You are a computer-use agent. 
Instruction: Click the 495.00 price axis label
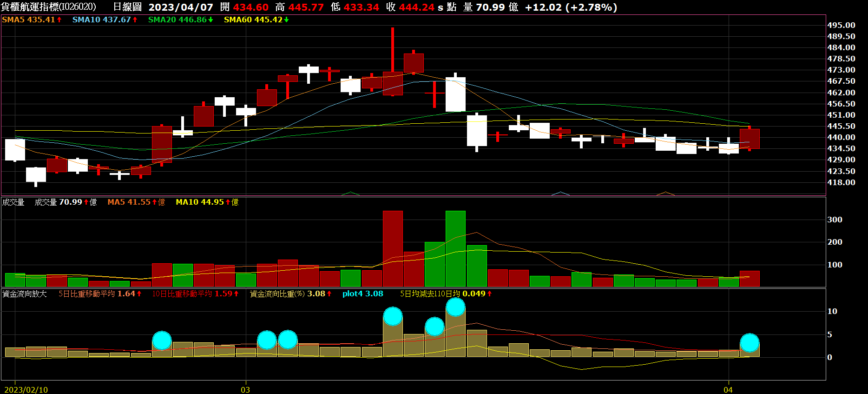[x=841, y=25]
